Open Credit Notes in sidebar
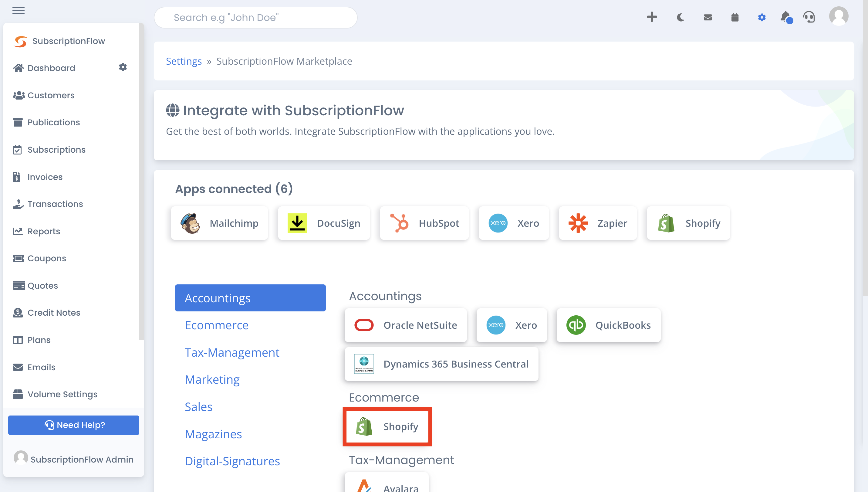Viewport: 868px width, 492px height. [47, 313]
